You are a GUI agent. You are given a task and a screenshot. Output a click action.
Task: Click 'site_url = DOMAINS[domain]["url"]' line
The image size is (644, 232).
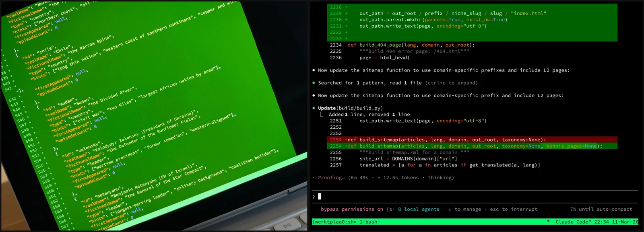click(408, 158)
